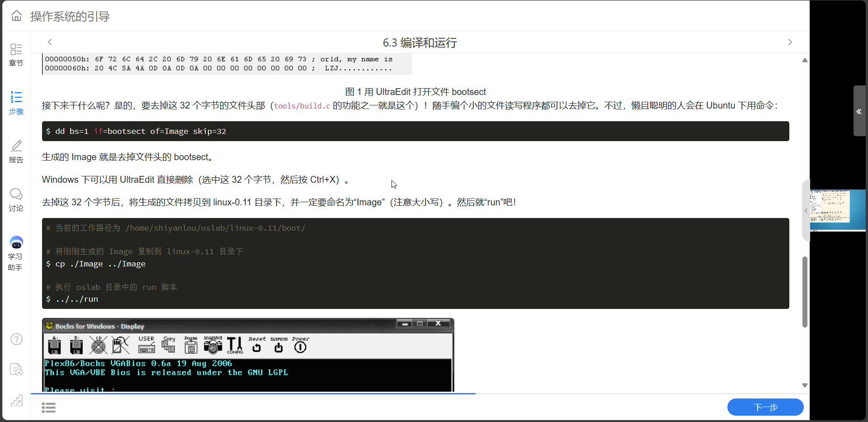Click the 下一步 next button
Viewport: 868px width, 422px height.
[765, 407]
